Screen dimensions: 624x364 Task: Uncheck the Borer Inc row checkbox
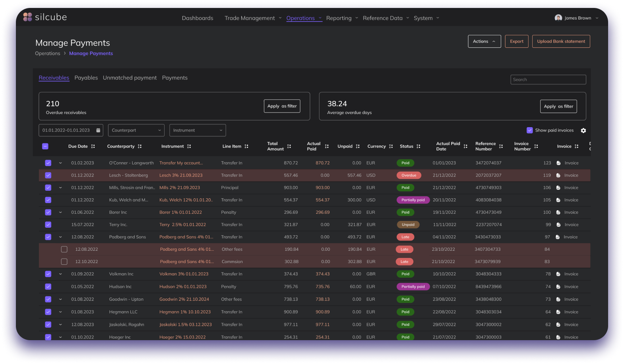click(48, 212)
